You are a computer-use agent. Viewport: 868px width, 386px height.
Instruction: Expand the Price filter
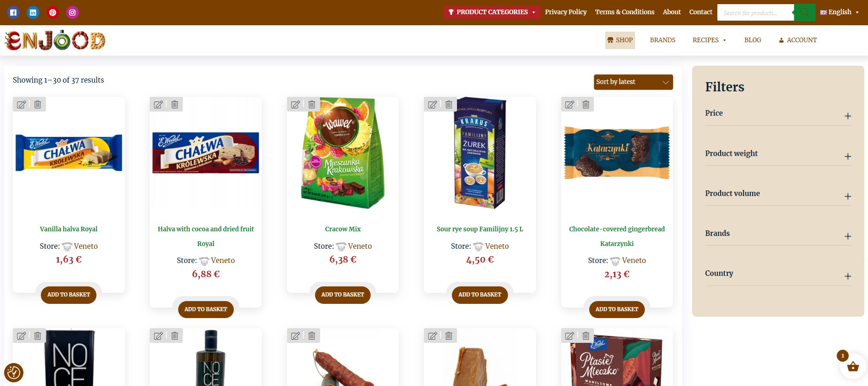pos(778,114)
